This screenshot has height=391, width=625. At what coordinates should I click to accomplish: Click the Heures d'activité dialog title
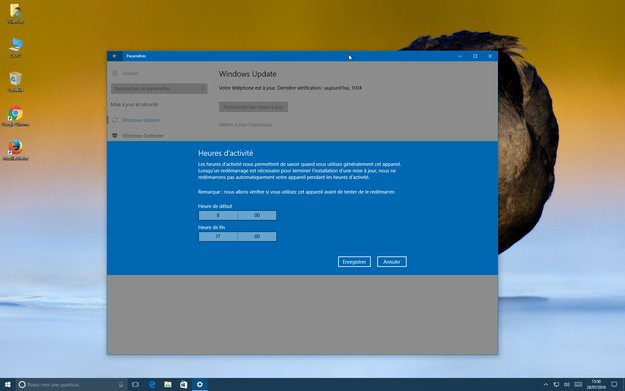(226, 153)
